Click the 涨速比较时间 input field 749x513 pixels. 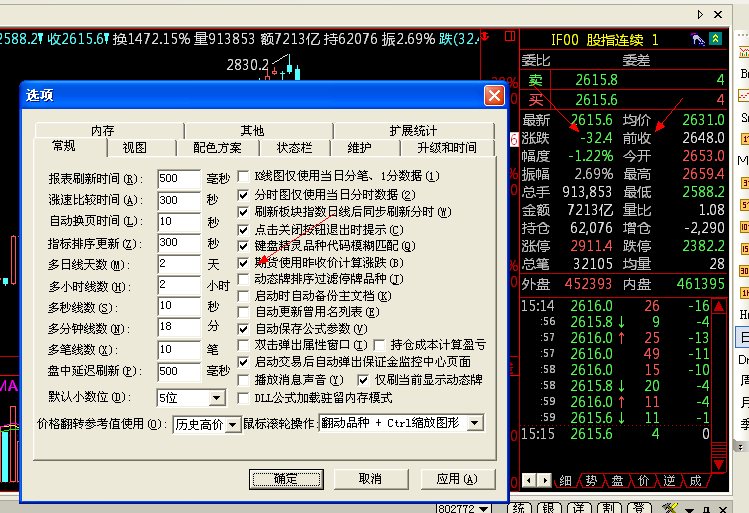tap(179, 200)
